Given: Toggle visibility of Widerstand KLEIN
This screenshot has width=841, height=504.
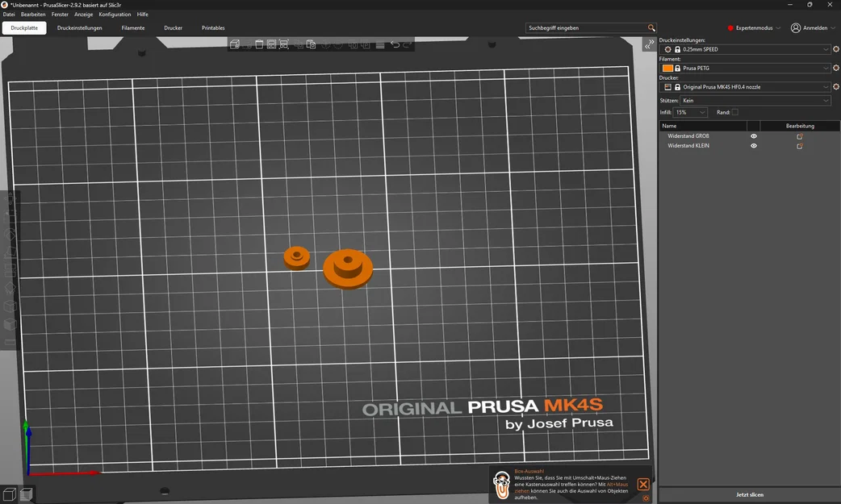Looking at the screenshot, I should (x=754, y=146).
